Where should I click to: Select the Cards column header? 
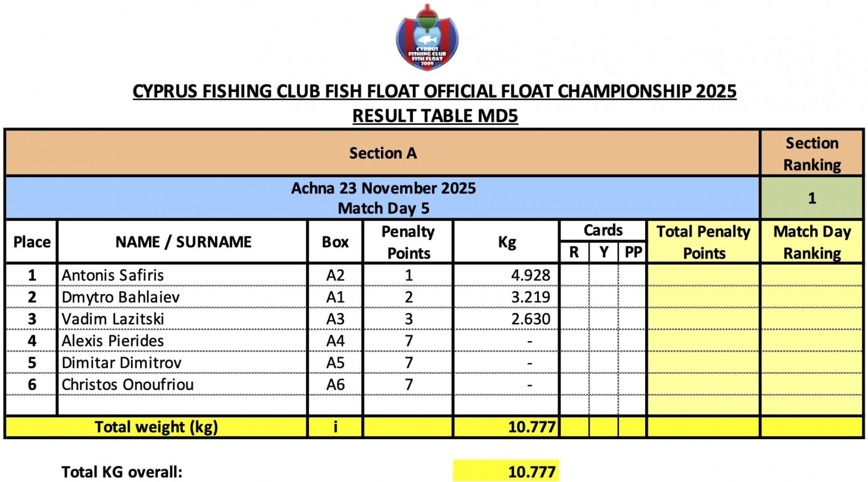click(603, 230)
